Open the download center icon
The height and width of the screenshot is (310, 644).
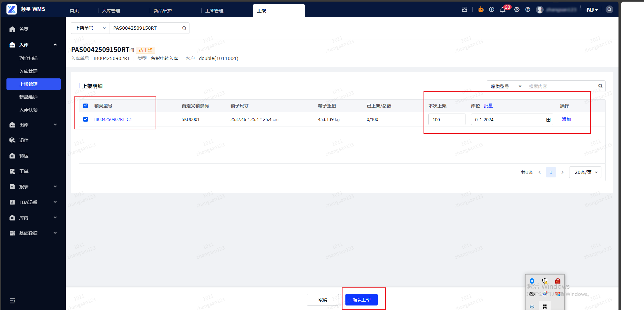492,10
